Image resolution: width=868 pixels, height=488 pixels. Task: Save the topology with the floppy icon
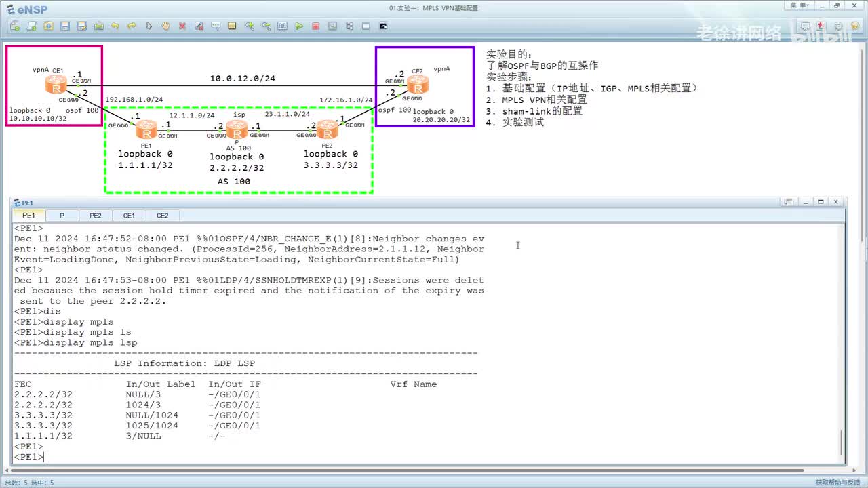(x=65, y=26)
